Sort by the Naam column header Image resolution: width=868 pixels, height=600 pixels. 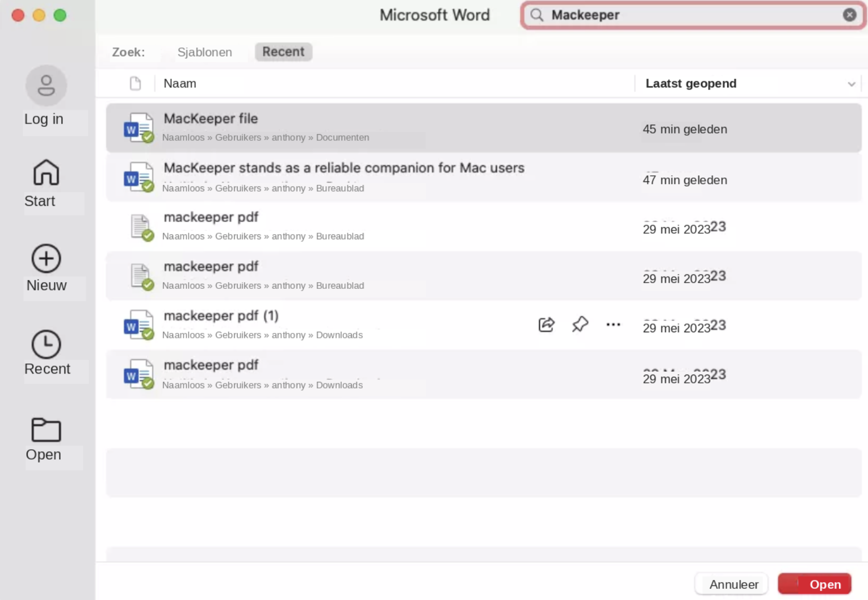[180, 83]
